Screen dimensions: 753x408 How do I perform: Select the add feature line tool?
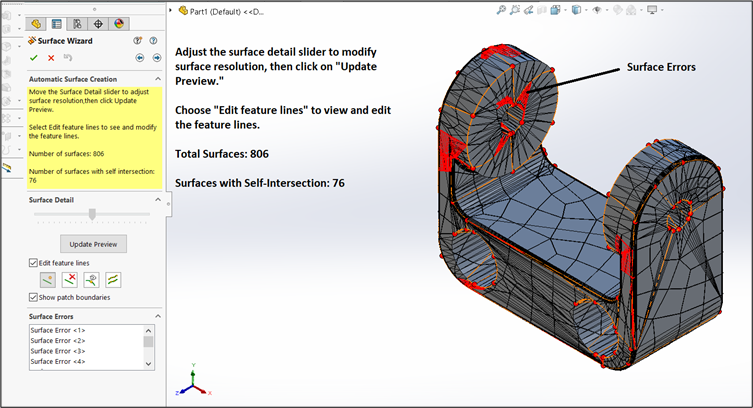click(x=47, y=279)
